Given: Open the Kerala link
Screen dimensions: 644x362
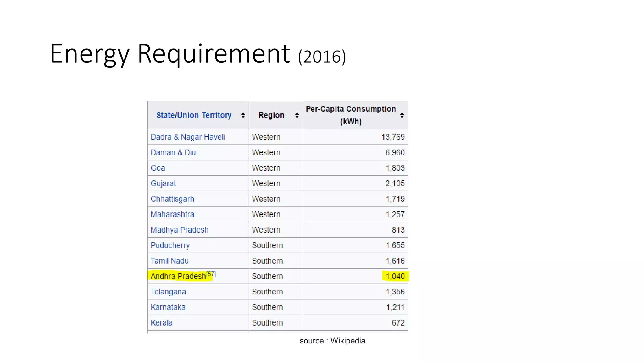Looking at the screenshot, I should (162, 323).
